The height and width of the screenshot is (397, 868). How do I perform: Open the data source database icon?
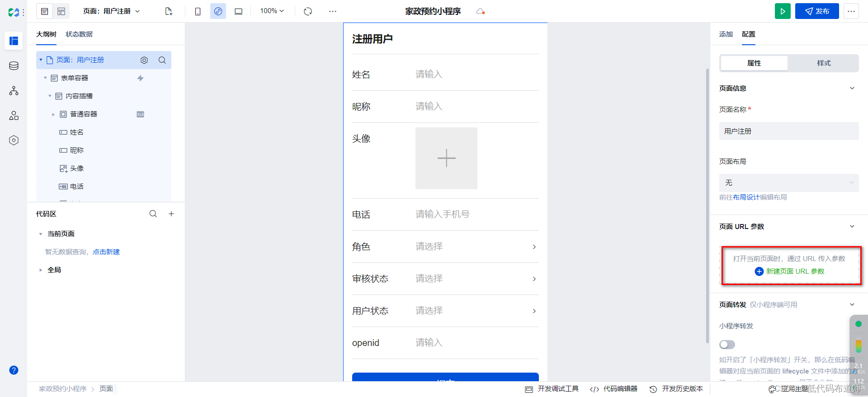14,66
